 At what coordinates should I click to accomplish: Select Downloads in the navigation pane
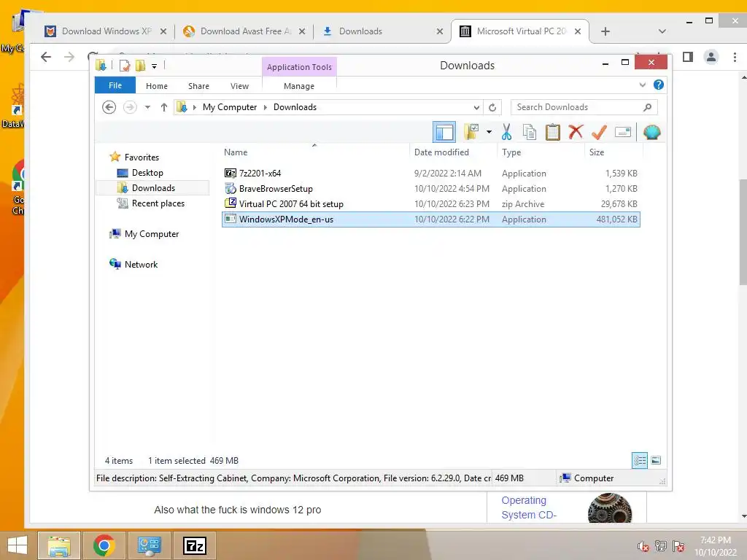(153, 187)
